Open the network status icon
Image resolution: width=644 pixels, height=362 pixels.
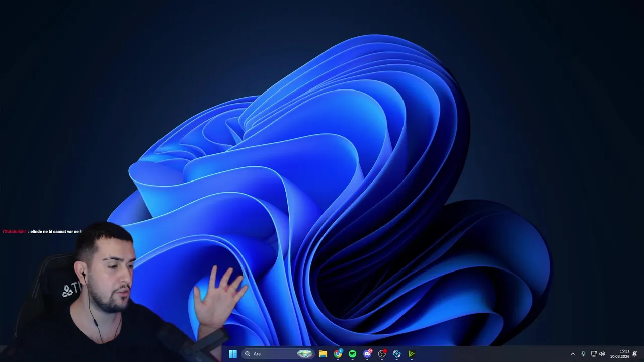click(x=594, y=354)
